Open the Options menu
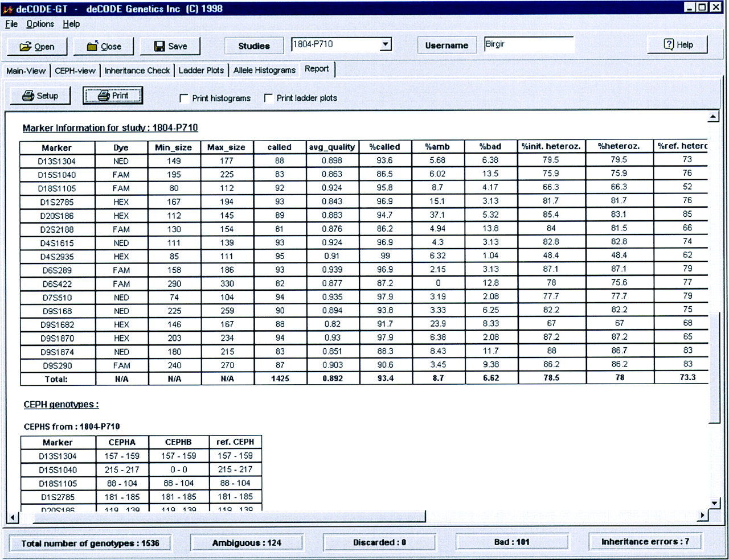Viewport: 729px width, 560px height. (40, 24)
